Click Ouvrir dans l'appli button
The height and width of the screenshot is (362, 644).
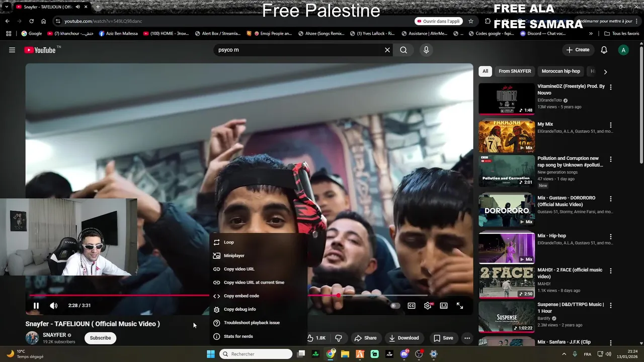(x=438, y=21)
